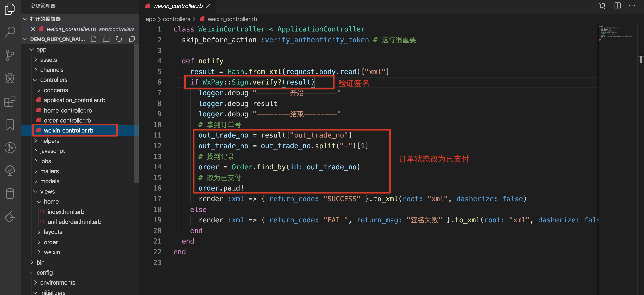
Task: Click the New Folder icon in explorer
Action: 106,39
